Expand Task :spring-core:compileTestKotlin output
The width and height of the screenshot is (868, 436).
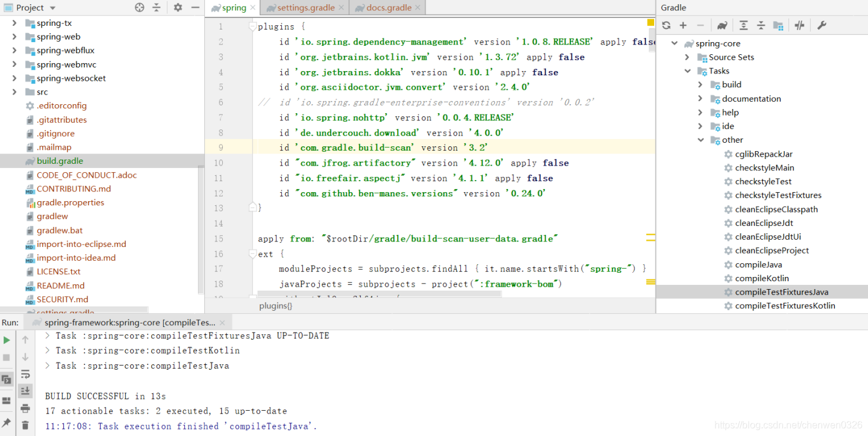48,350
